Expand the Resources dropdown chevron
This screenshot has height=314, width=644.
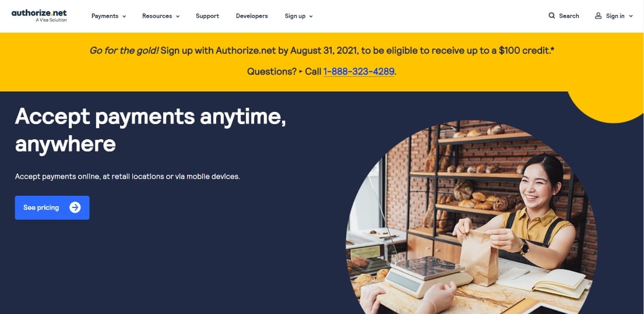(178, 16)
